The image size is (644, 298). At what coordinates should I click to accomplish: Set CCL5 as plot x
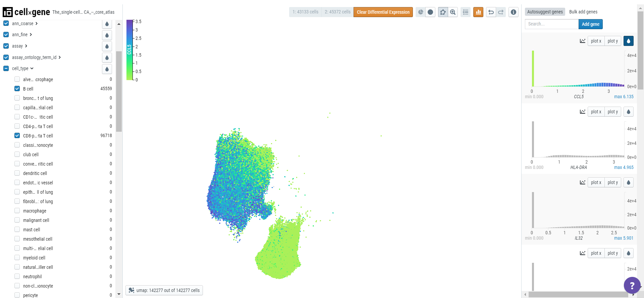coord(596,41)
